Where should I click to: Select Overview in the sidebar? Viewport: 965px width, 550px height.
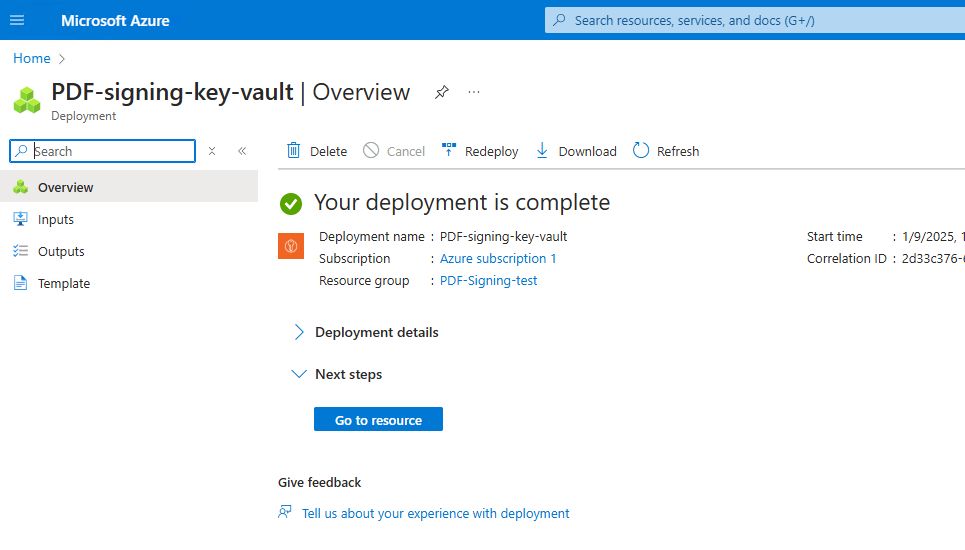(129, 187)
